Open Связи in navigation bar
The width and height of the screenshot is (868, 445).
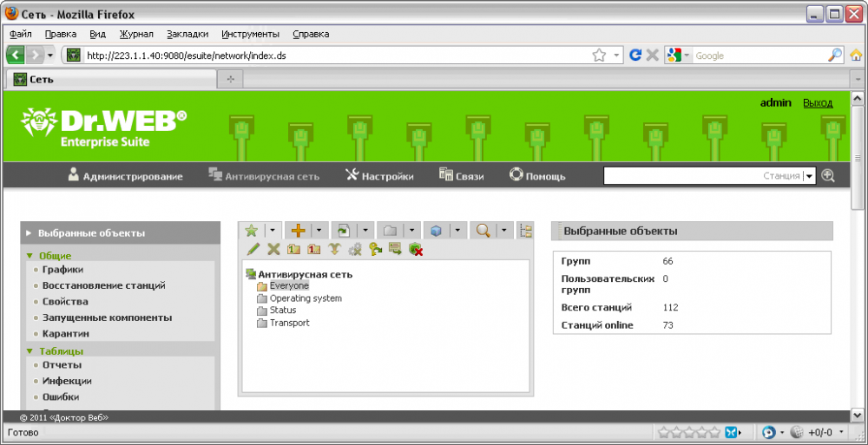tap(461, 177)
